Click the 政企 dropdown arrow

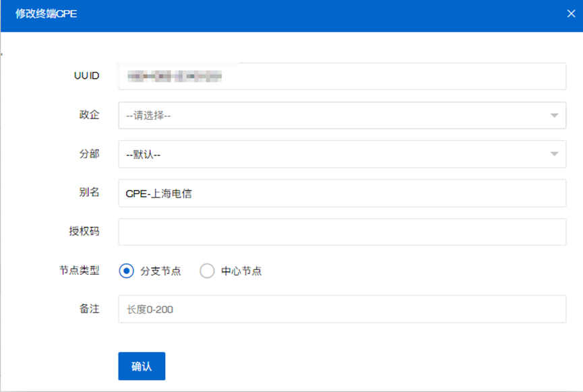[x=554, y=116]
